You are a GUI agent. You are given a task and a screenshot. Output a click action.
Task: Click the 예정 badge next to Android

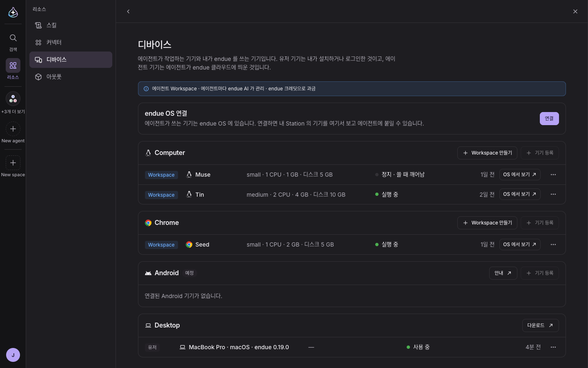point(189,273)
